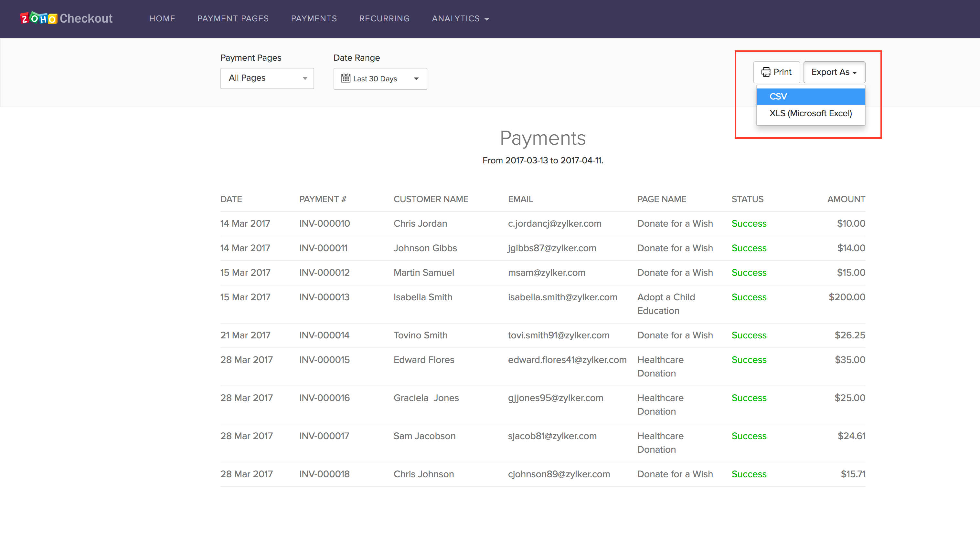Select XLS (Microsoft Excel) export option
Viewport: 980px width, 547px height.
tap(811, 113)
